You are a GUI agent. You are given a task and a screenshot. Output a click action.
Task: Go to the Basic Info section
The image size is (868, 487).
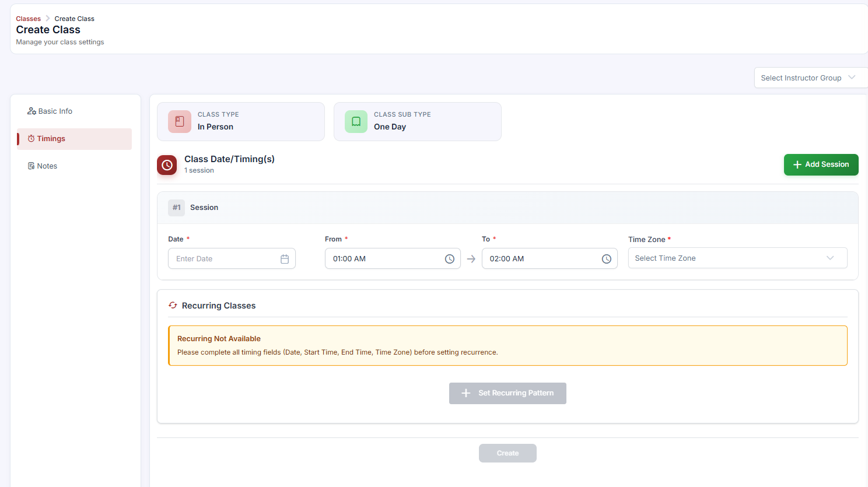(74, 111)
